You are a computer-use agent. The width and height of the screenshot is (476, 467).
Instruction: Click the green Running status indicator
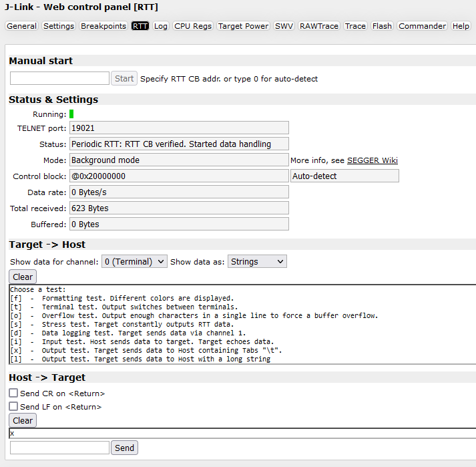pyautogui.click(x=71, y=114)
